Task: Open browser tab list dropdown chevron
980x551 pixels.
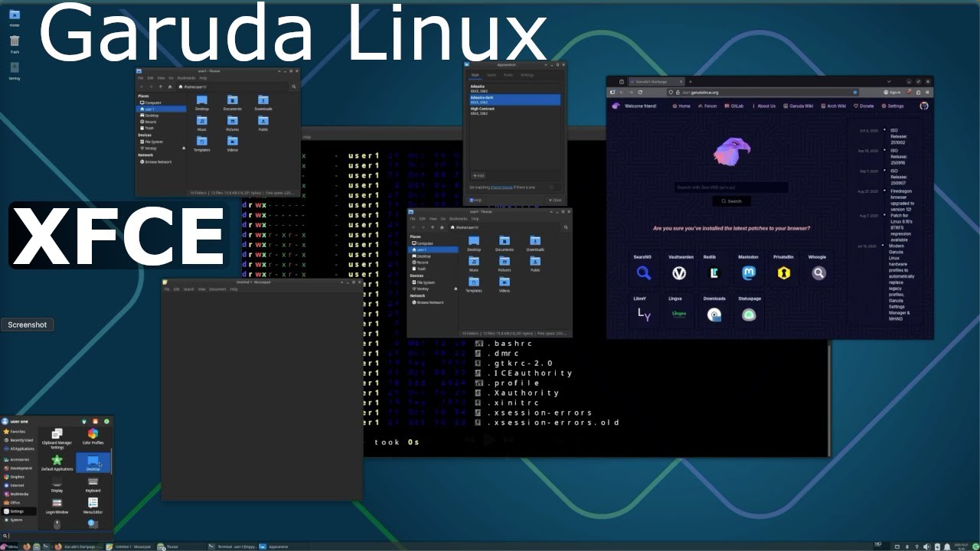Action: click(x=888, y=81)
